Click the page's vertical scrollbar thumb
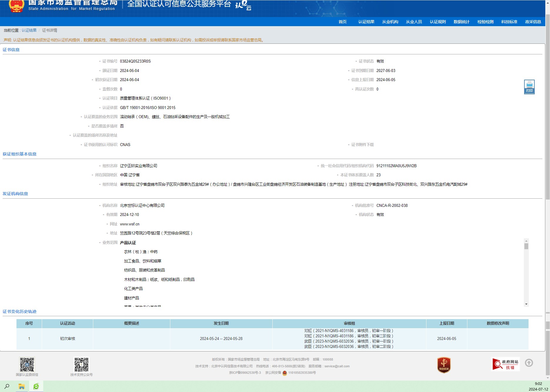Image resolution: width=550 pixels, height=392 pixels. [548, 106]
